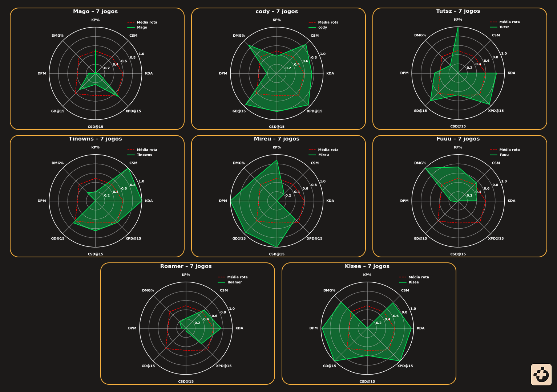Click the 'Mago – 7 jogos' chart title

pyautogui.click(x=95, y=12)
